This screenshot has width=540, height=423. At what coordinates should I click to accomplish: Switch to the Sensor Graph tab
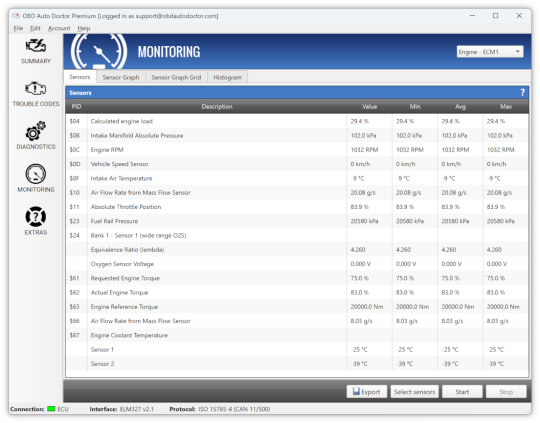tap(121, 78)
